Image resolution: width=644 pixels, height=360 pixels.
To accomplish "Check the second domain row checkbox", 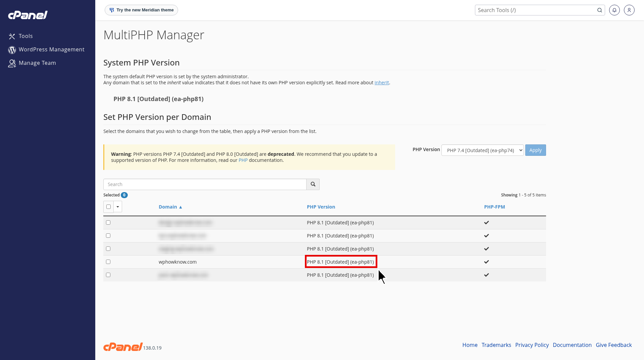I will click(x=108, y=235).
